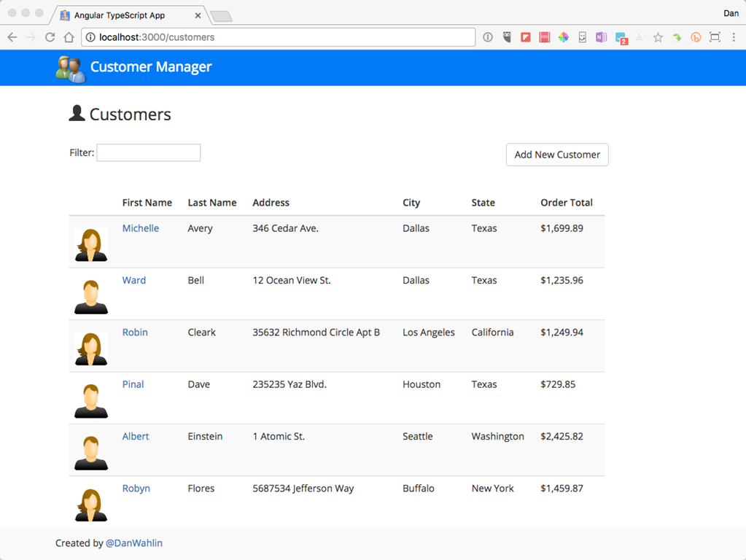The width and height of the screenshot is (746, 560).
Task: Open the Dan profile menu
Action: pos(731,12)
